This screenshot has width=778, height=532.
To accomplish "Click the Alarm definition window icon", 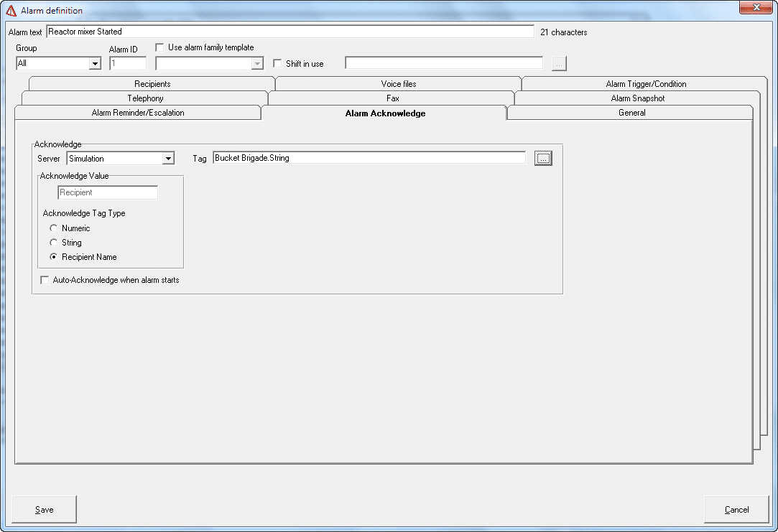I will pos(11,11).
